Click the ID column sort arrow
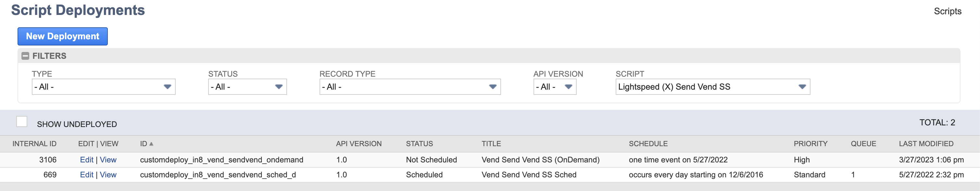980x191 pixels. coord(152,144)
